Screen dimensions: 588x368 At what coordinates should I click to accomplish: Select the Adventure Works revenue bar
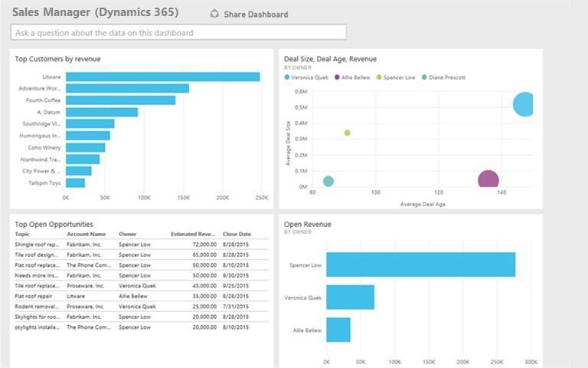(128, 88)
